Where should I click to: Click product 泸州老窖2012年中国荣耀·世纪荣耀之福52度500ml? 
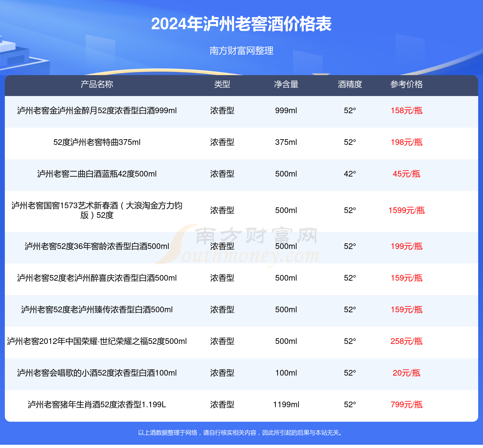point(97,341)
